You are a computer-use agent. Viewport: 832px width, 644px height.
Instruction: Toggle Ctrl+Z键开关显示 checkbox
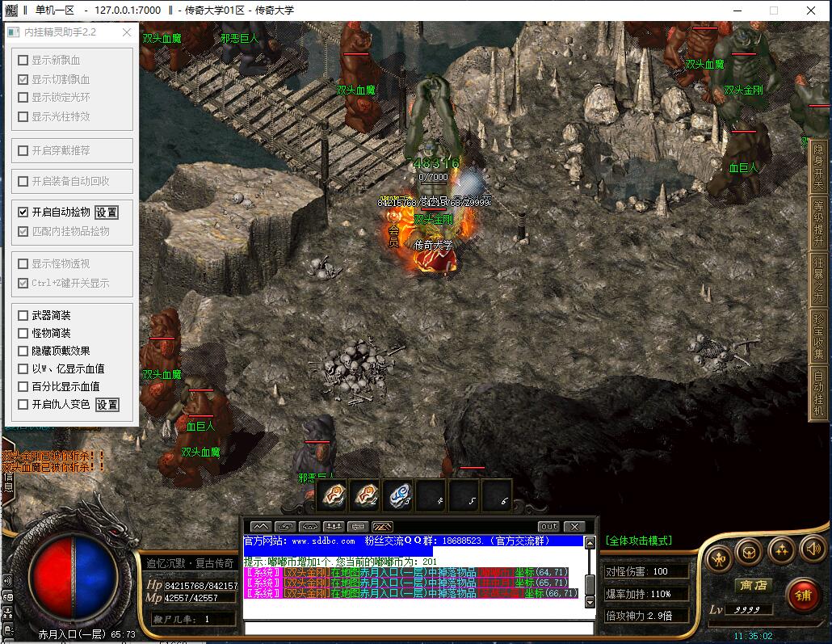click(x=23, y=283)
